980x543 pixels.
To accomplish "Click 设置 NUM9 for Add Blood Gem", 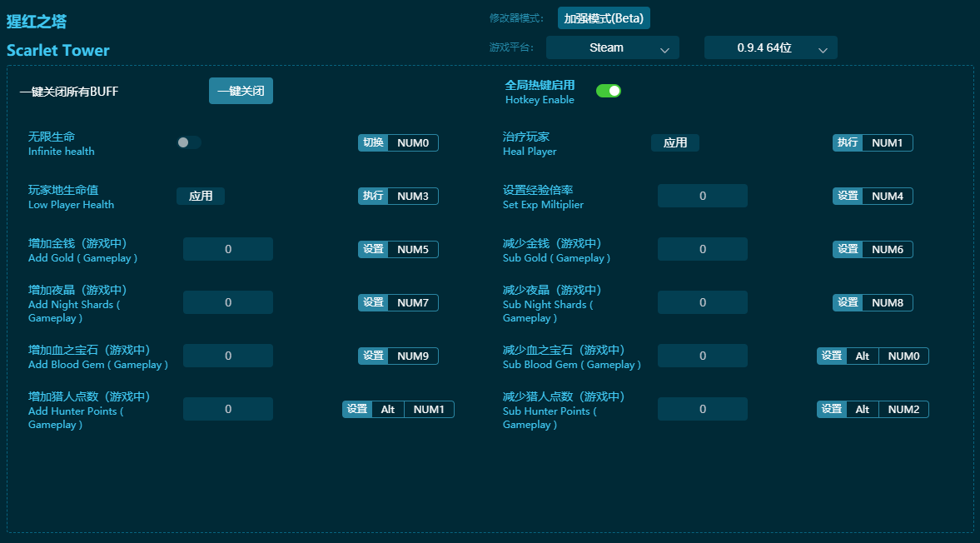I will coord(398,355).
